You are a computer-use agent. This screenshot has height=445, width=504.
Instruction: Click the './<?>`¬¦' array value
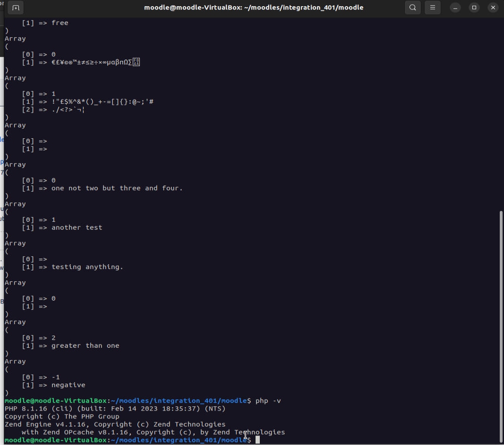pyautogui.click(x=68, y=110)
